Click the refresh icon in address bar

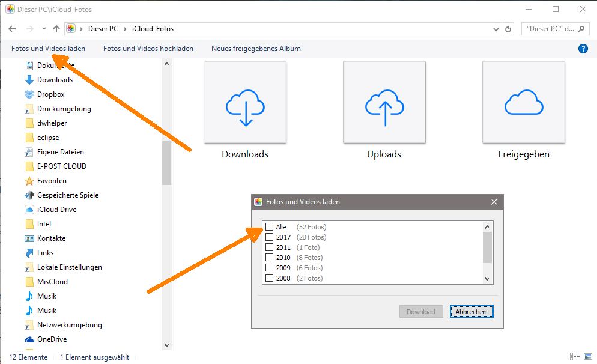[x=508, y=29]
